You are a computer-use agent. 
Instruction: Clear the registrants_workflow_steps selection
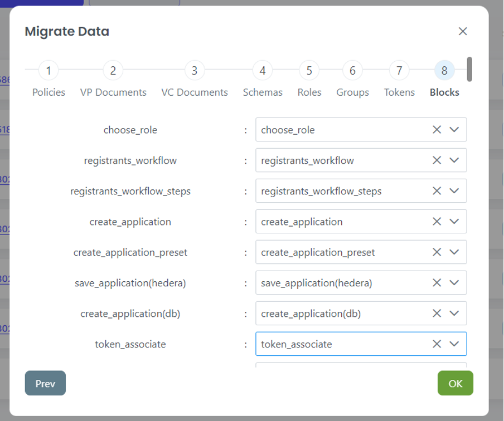tap(437, 191)
